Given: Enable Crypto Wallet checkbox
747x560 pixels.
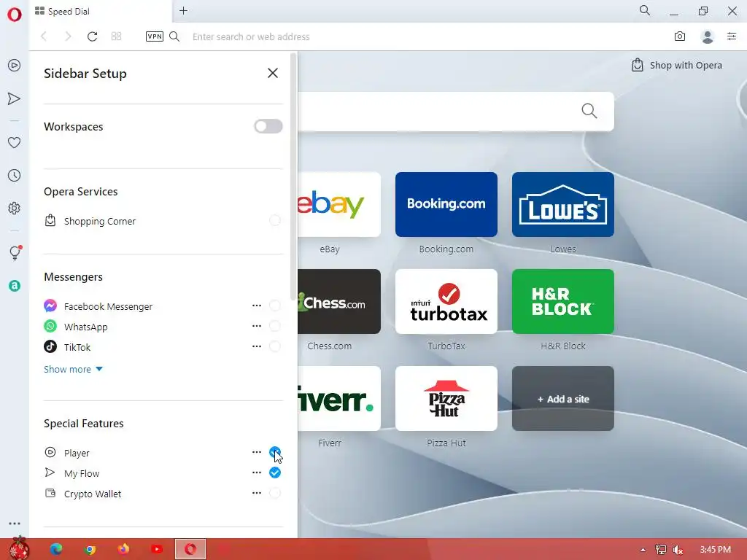Looking at the screenshot, I should click(275, 494).
